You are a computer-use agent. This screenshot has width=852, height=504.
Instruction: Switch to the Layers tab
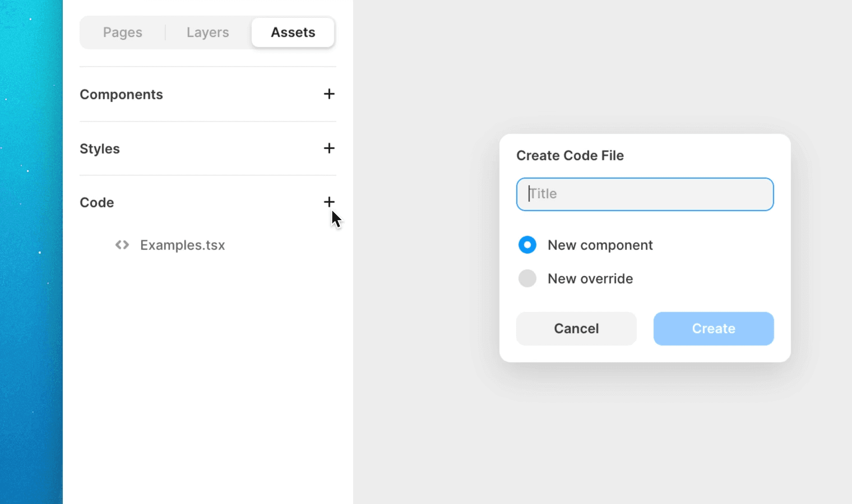(x=207, y=32)
